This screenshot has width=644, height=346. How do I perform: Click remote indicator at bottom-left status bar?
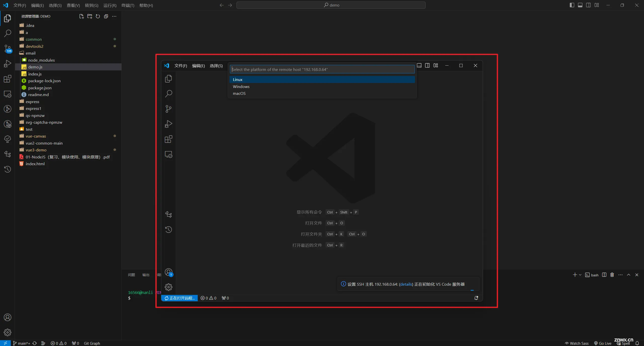5,343
